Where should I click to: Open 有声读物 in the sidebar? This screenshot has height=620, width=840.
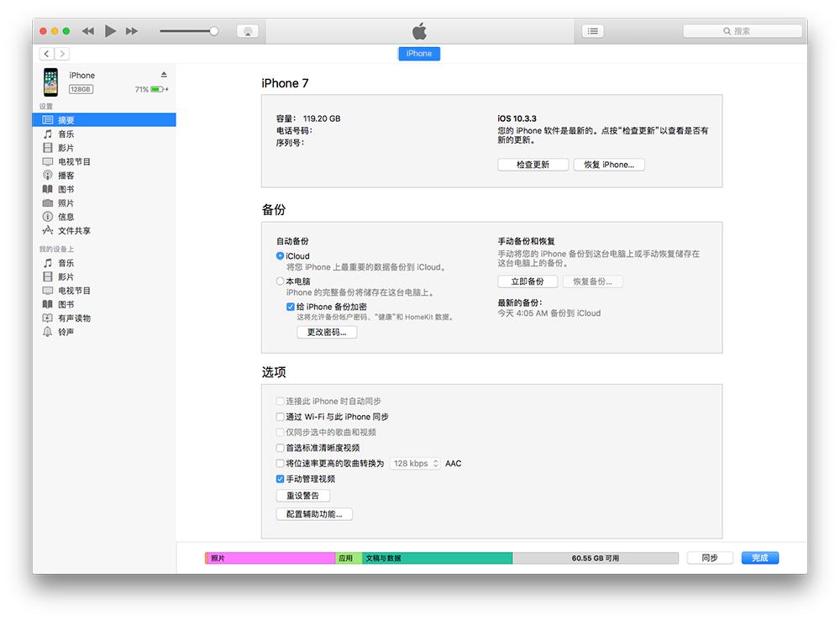click(x=104, y=318)
